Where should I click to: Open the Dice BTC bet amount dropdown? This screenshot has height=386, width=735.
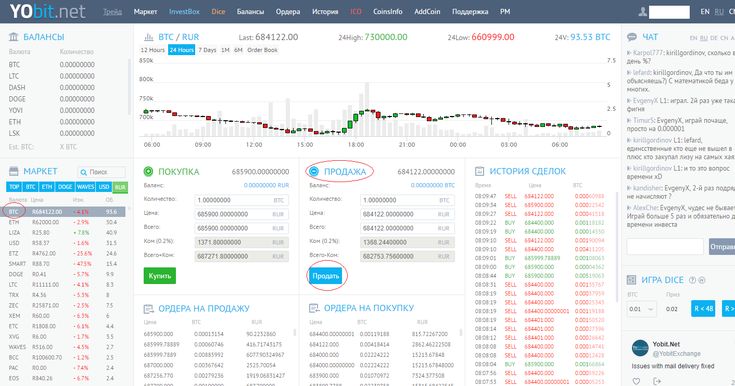pyautogui.click(x=641, y=309)
